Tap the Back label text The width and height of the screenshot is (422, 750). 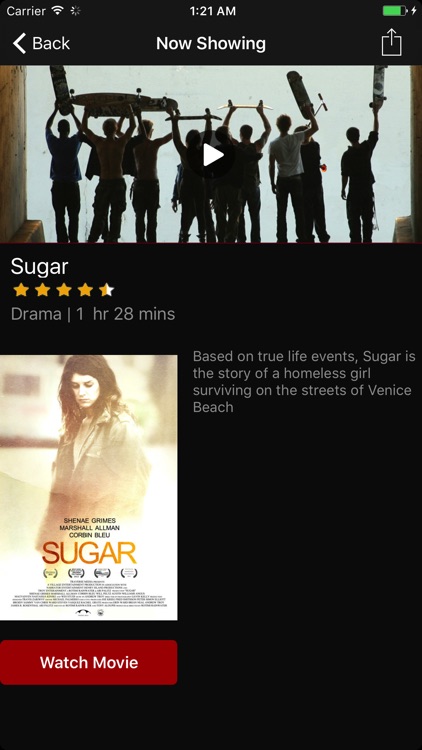click(51, 44)
